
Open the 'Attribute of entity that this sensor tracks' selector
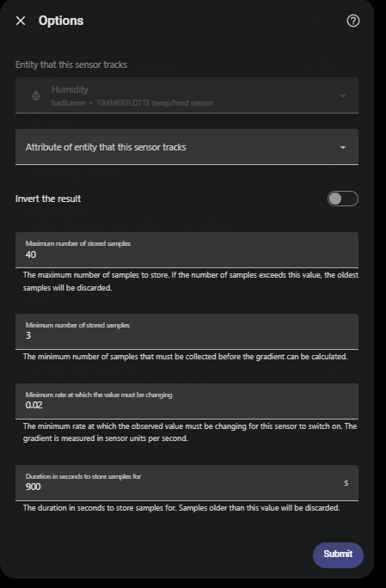187,147
